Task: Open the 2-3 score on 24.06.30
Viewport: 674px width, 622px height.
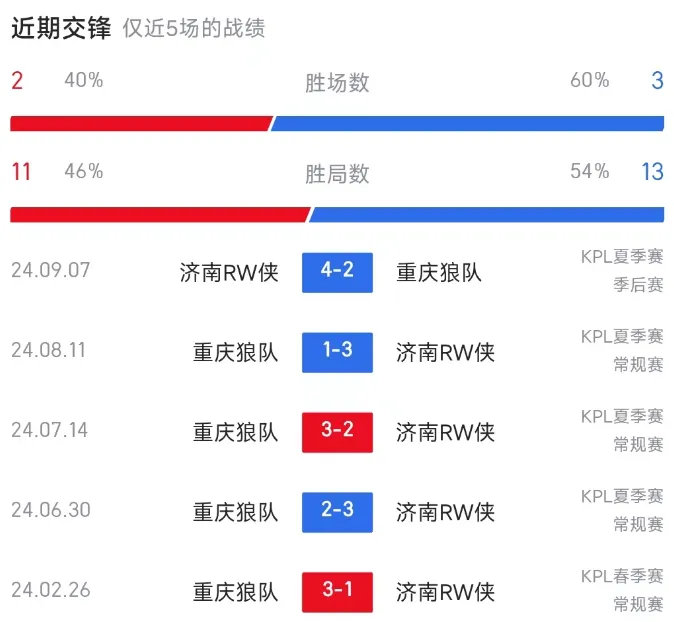Action: coord(337,512)
